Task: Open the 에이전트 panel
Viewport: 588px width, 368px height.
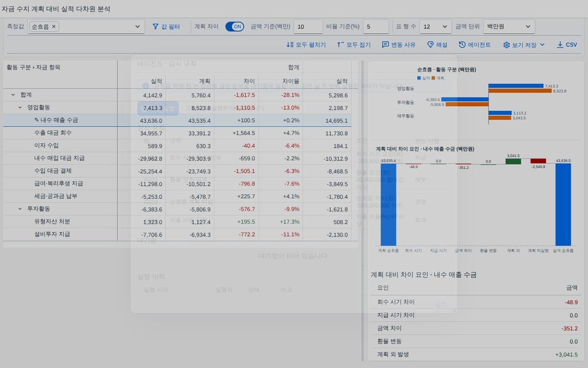Action: point(475,45)
